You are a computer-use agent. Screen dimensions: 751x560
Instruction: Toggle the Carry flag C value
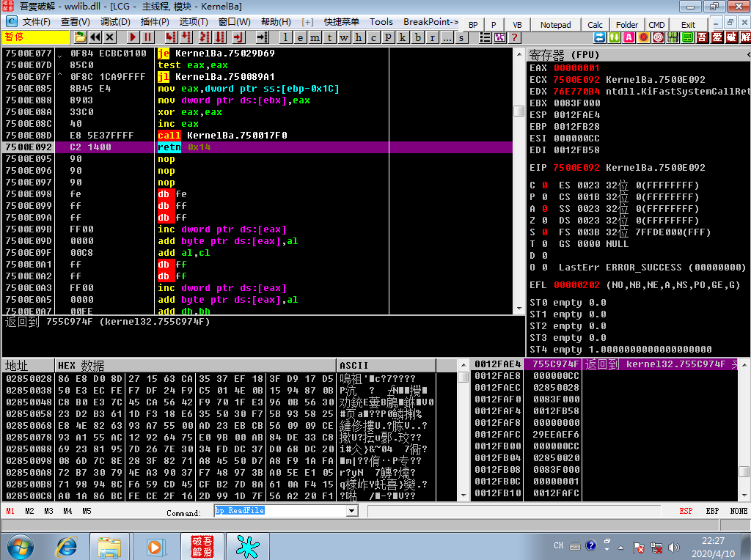tap(545, 185)
